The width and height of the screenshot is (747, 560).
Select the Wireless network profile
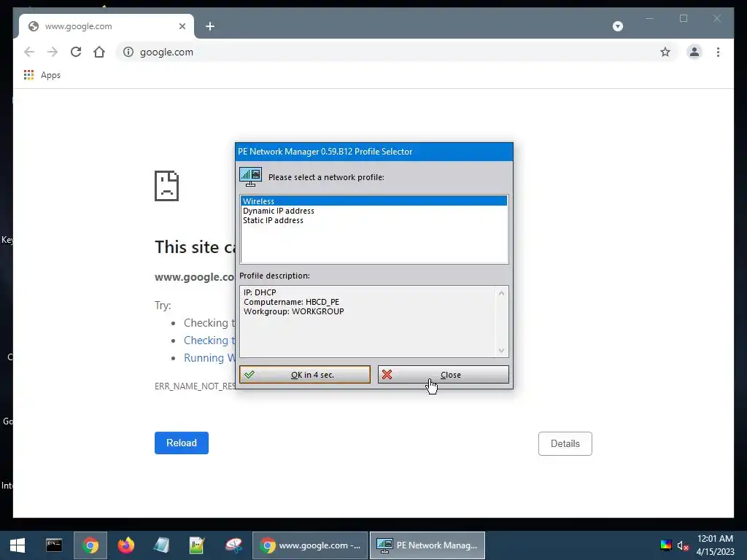point(374,201)
